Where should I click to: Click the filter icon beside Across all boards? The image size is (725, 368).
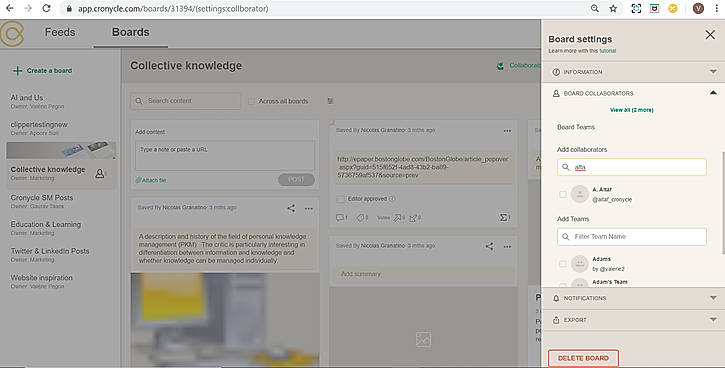click(x=330, y=101)
